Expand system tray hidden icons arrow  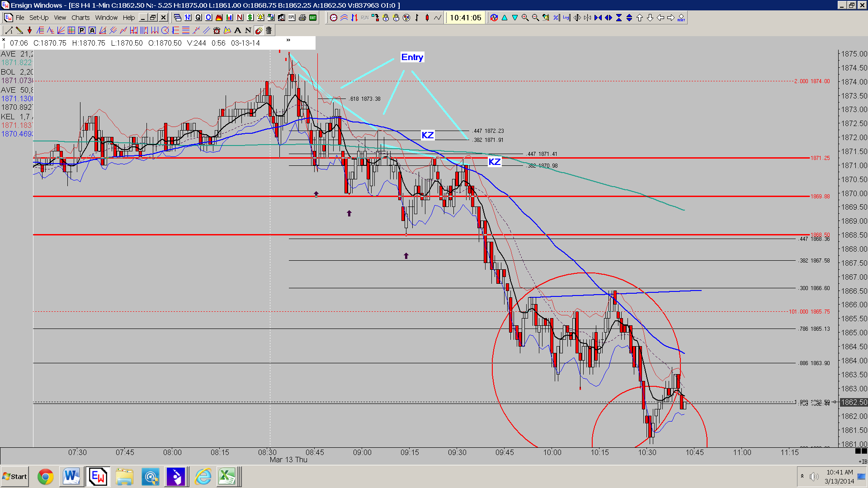click(802, 476)
